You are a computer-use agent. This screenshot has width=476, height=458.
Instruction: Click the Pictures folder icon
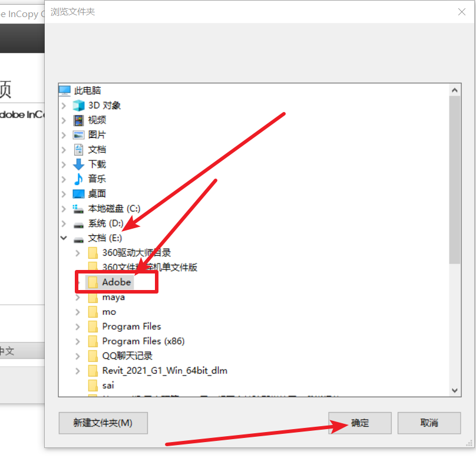coord(78,135)
